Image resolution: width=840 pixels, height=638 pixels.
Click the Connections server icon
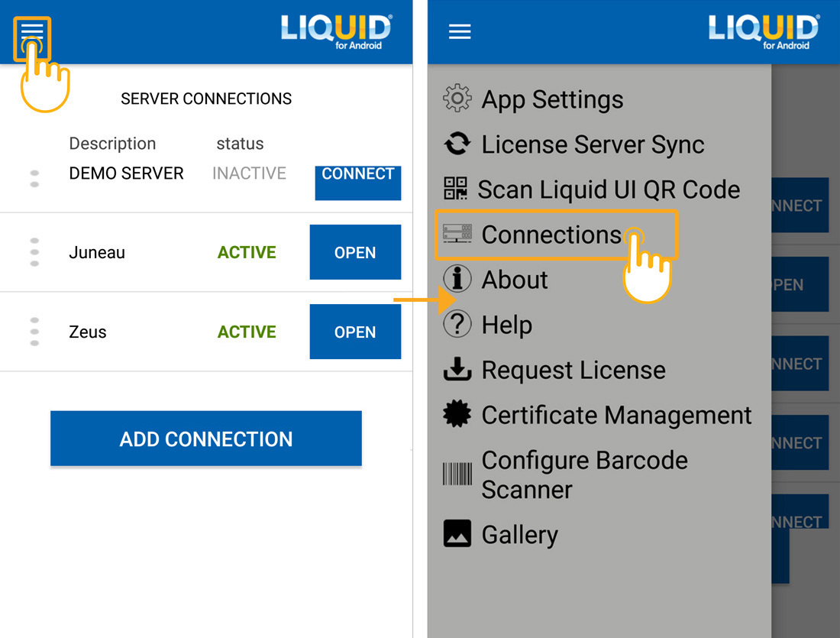(x=457, y=234)
